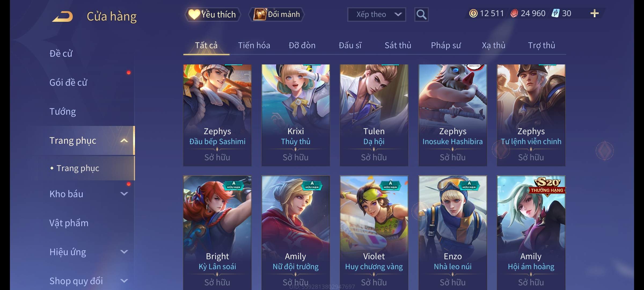Tap the red ruby currency icon

click(x=514, y=13)
